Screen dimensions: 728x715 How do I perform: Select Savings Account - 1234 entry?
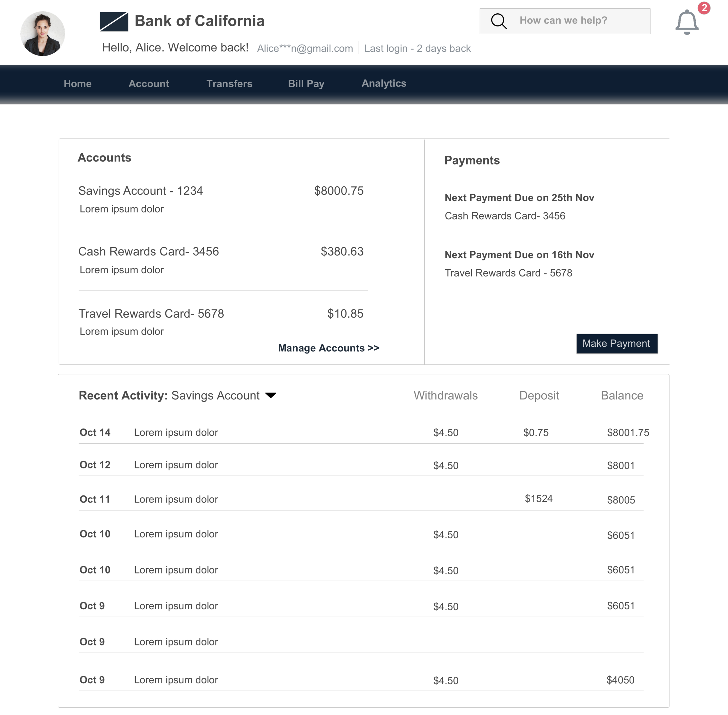coord(140,191)
